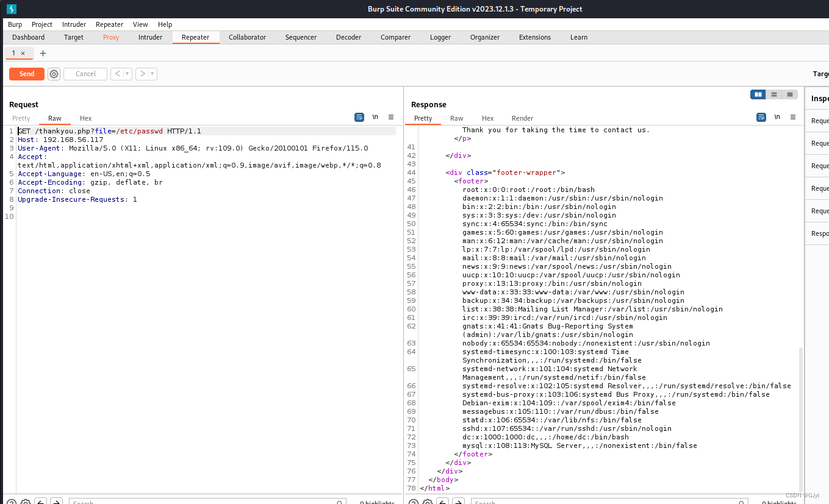Show Response in Hex view

coord(488,118)
